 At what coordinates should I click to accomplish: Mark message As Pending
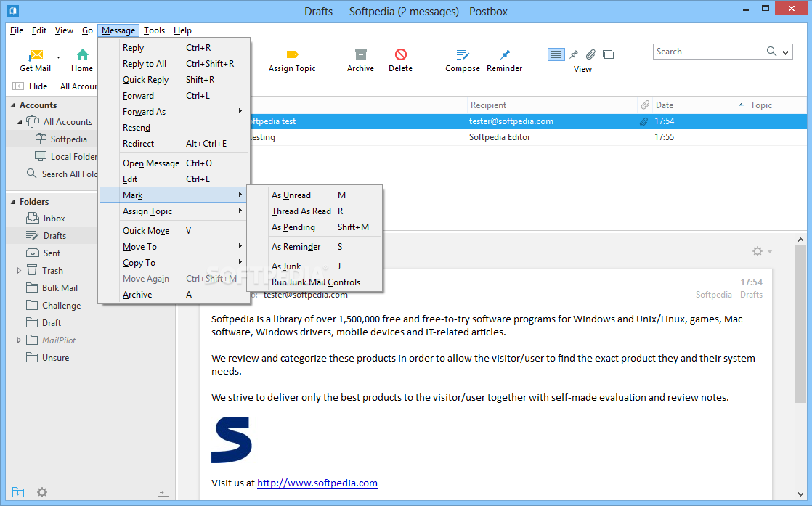315,227
